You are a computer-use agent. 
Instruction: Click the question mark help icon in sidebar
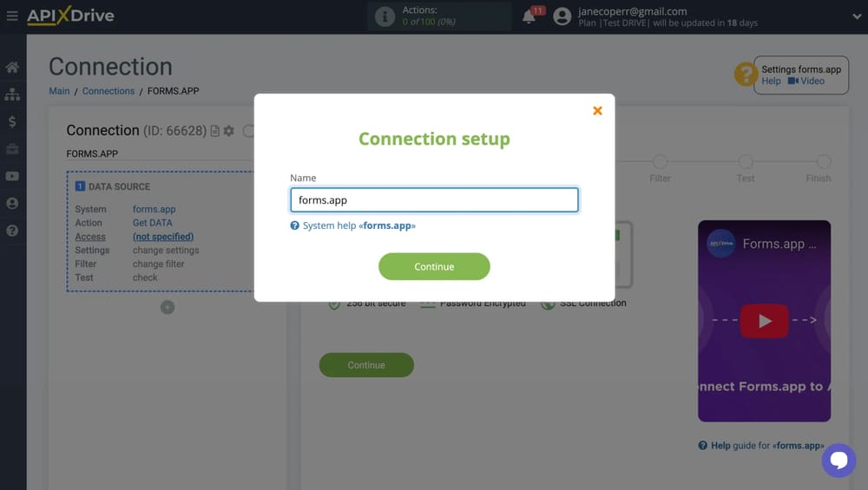12,231
